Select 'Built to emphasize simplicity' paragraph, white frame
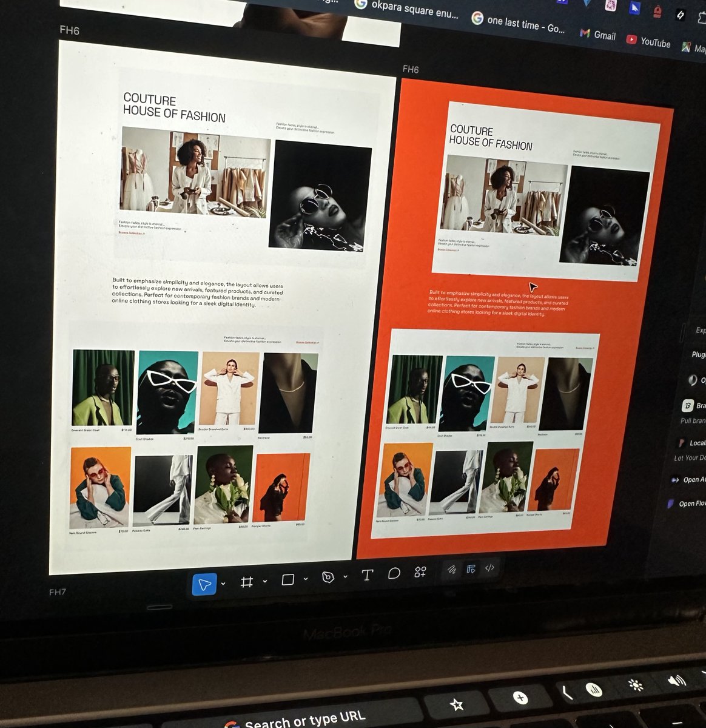This screenshot has height=728, width=706. 197,292
